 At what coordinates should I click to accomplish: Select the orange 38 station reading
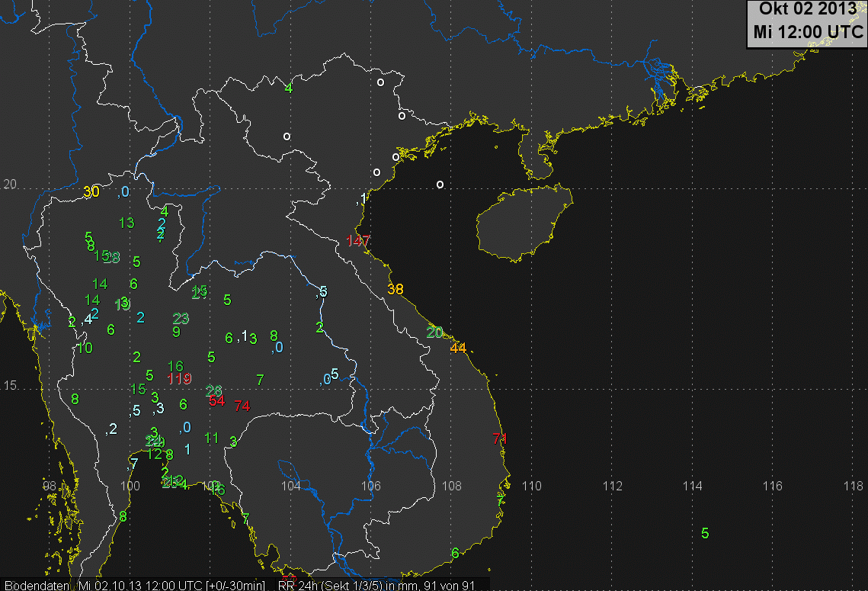tap(396, 289)
